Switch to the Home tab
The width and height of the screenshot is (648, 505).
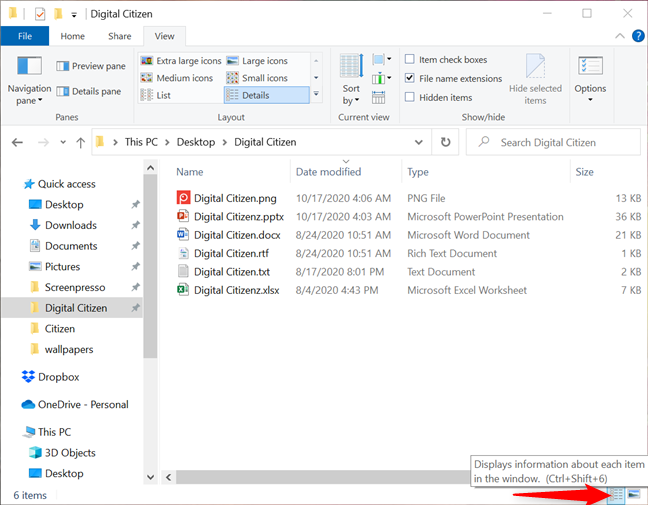click(x=72, y=36)
